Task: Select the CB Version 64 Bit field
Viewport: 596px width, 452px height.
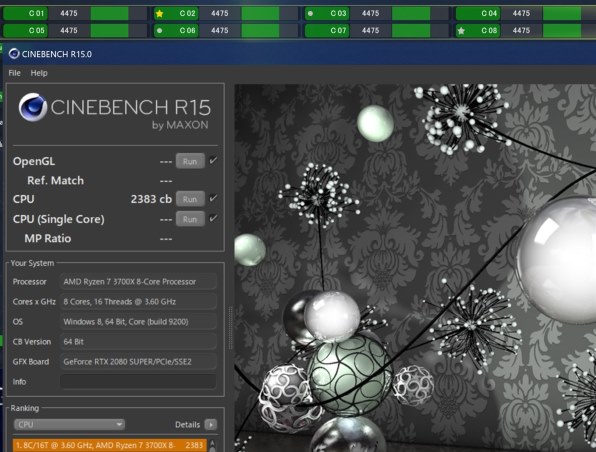Action: tap(138, 341)
